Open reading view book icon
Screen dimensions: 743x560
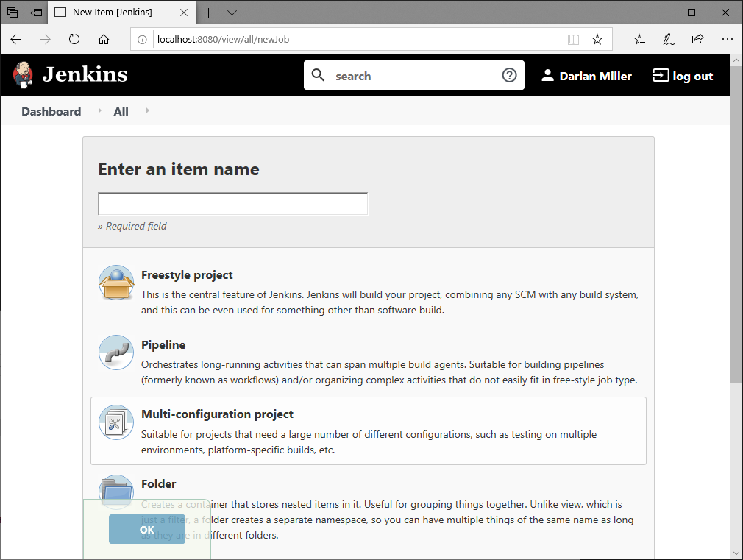tap(574, 40)
